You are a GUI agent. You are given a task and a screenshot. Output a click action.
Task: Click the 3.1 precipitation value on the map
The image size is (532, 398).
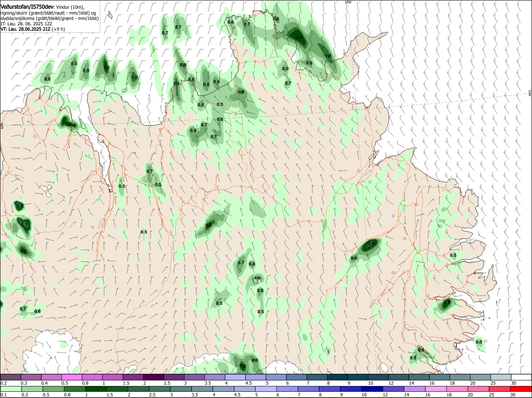[x=24, y=225]
